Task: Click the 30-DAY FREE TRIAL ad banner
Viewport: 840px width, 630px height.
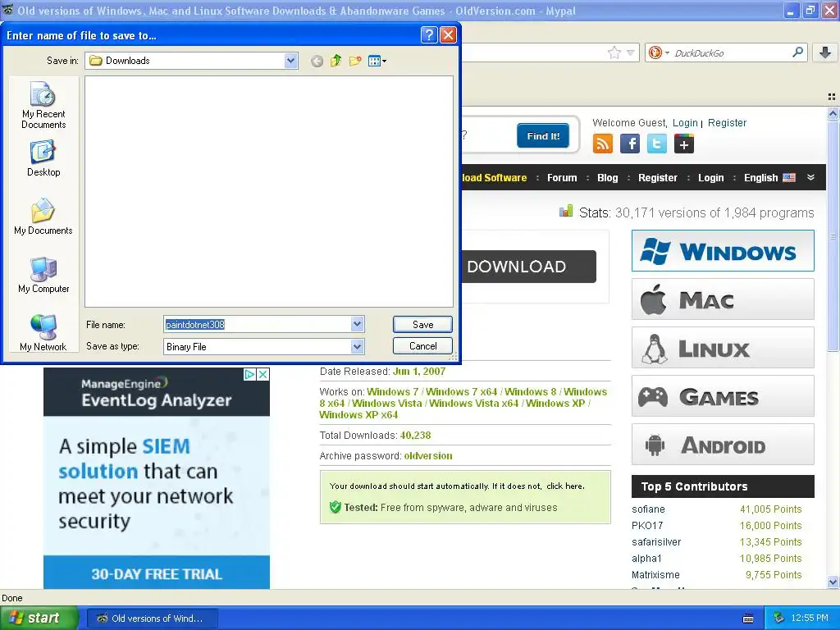Action: (157, 573)
